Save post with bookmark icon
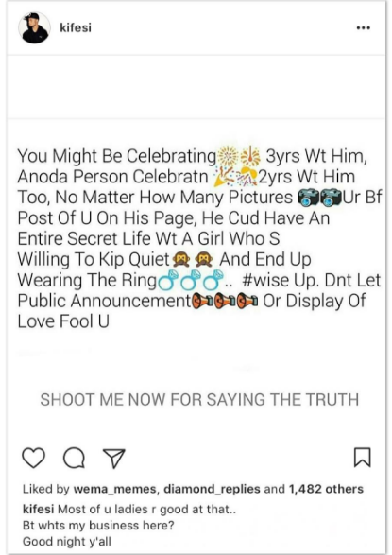 363,458
